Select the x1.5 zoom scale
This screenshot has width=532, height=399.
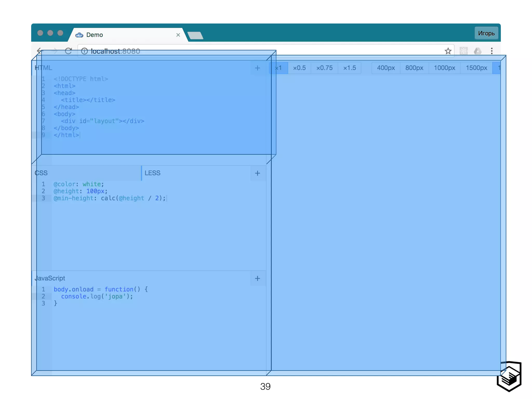tap(349, 68)
